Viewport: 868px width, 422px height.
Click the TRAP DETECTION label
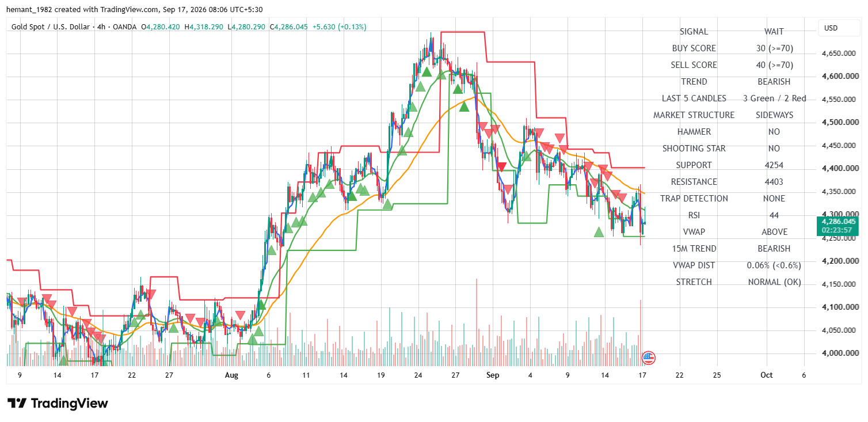694,199
